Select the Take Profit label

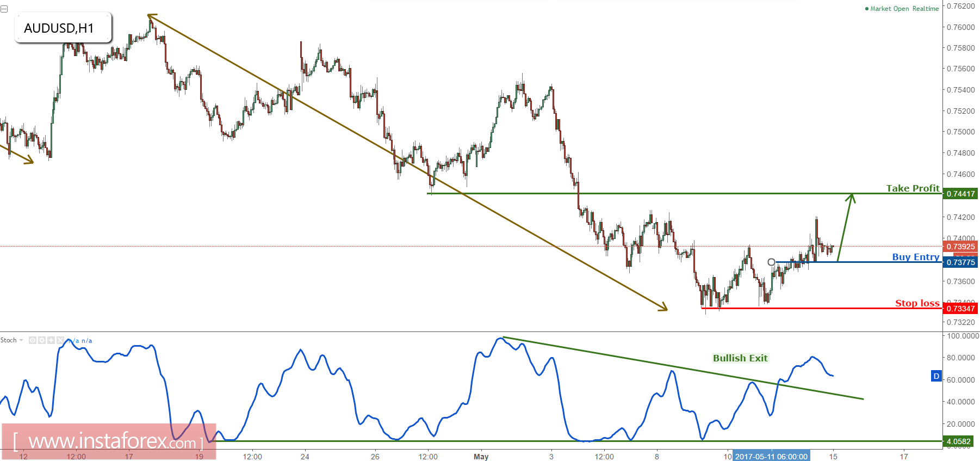tap(913, 188)
